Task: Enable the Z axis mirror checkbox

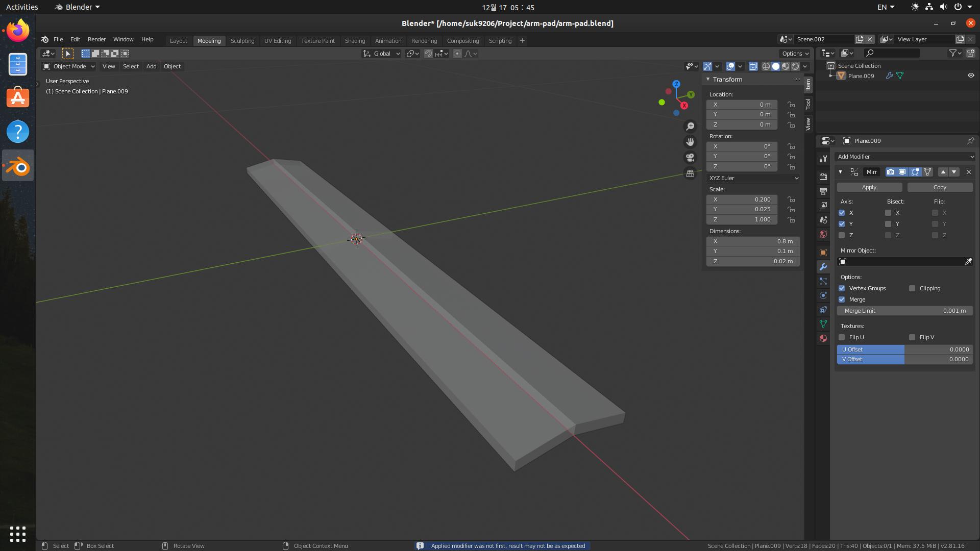Action: coord(842,235)
